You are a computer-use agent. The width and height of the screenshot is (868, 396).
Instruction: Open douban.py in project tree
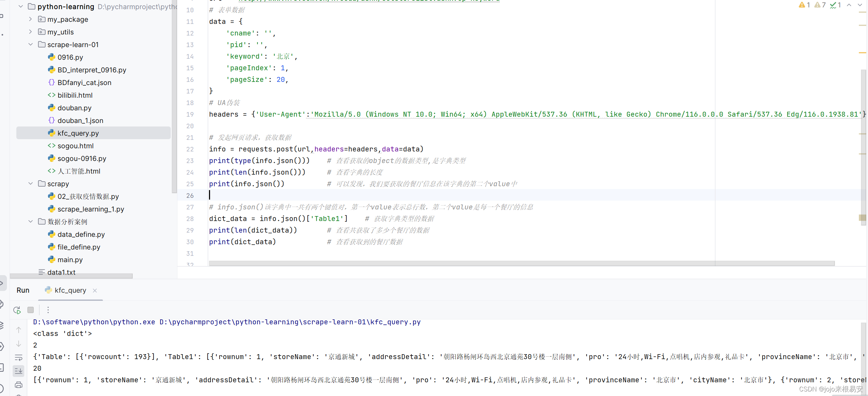(74, 108)
